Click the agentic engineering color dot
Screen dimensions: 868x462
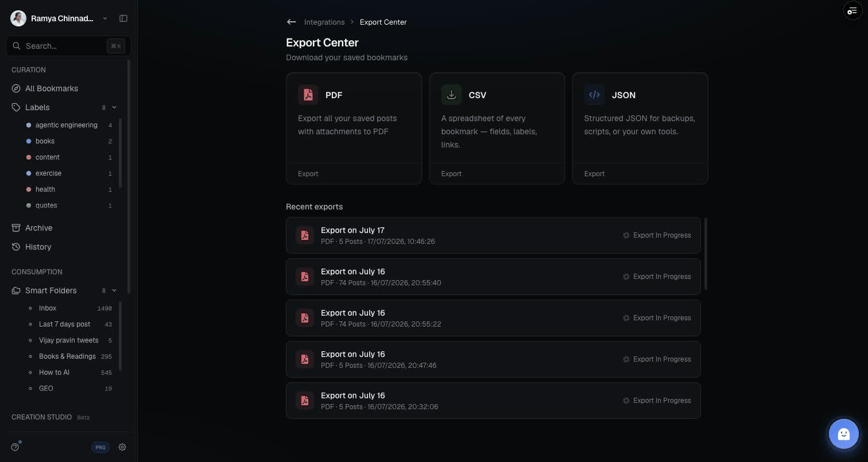coord(29,125)
